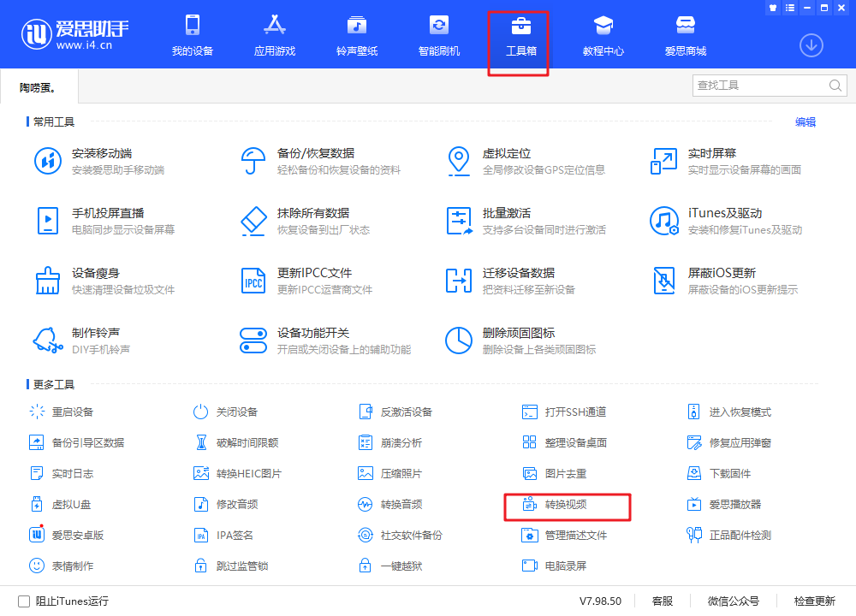Open 崩溃分析 tool

pos(389,442)
